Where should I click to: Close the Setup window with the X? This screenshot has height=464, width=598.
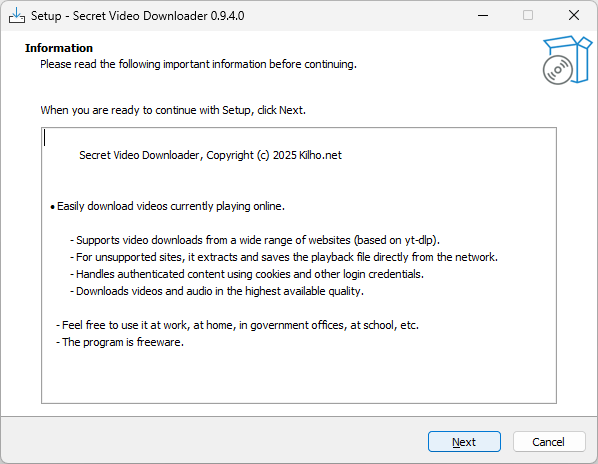[x=574, y=16]
